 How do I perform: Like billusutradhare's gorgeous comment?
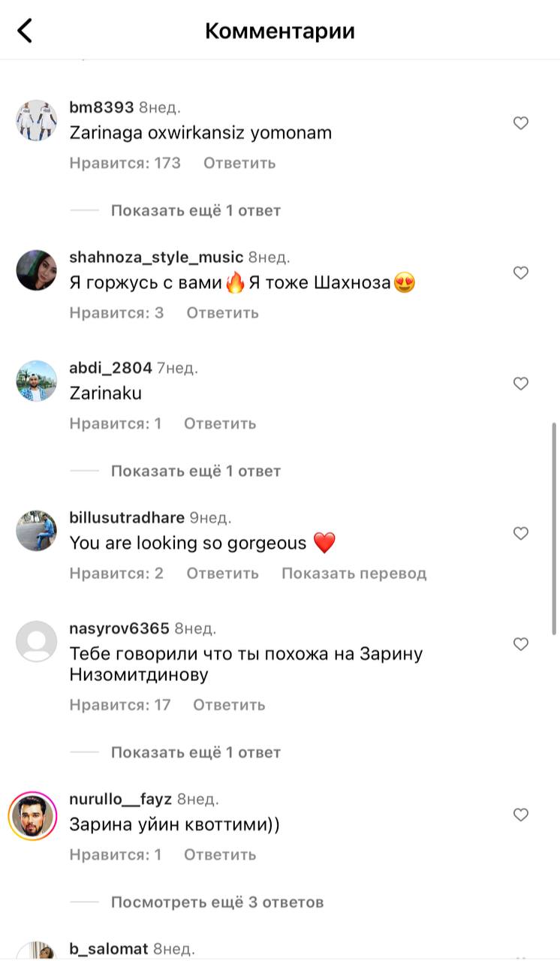[x=521, y=534]
